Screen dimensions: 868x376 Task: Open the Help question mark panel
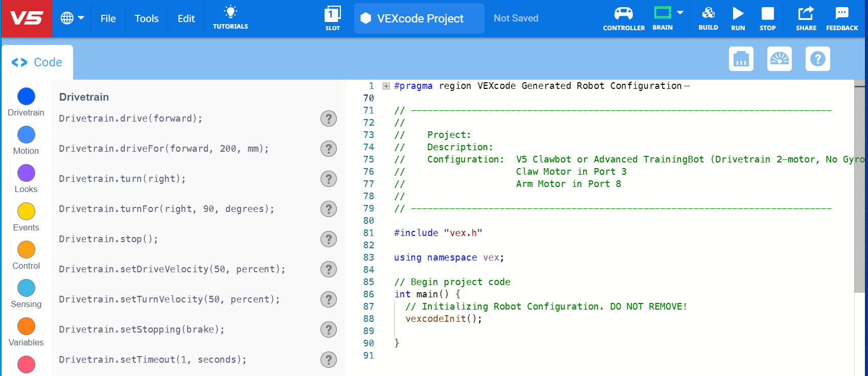(817, 59)
